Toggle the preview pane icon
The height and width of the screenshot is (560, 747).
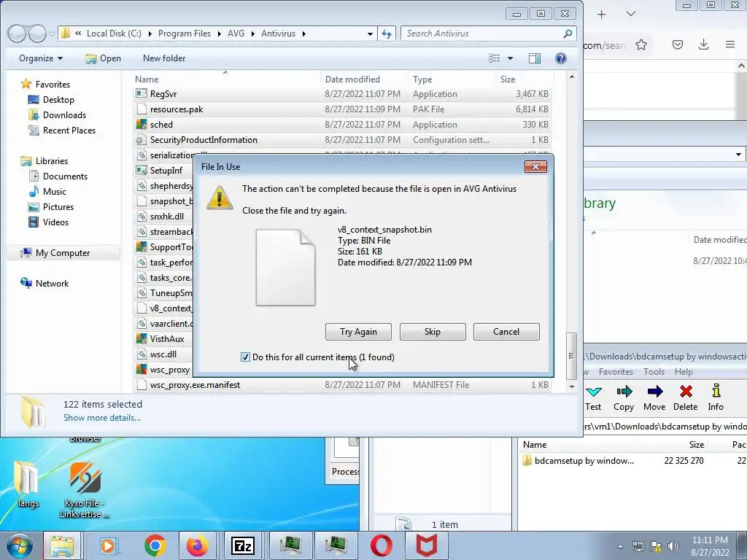(535, 58)
